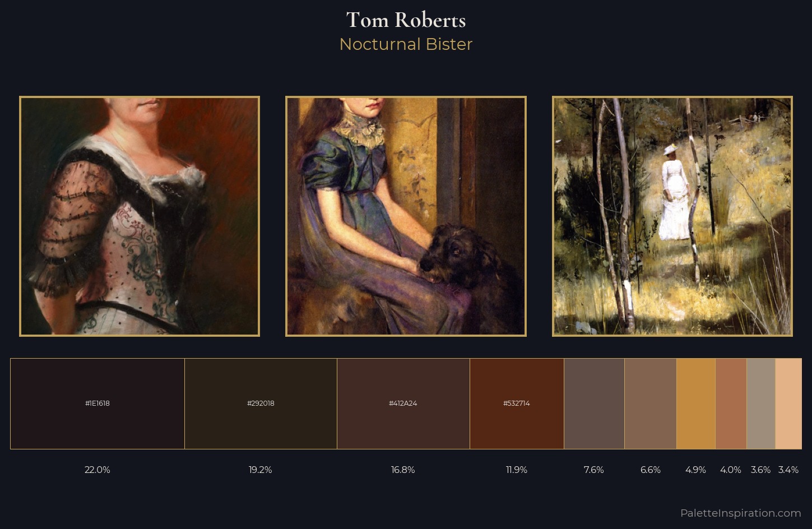Click the 11.9% percentage label
This screenshot has height=529, width=812.
pyautogui.click(x=517, y=470)
